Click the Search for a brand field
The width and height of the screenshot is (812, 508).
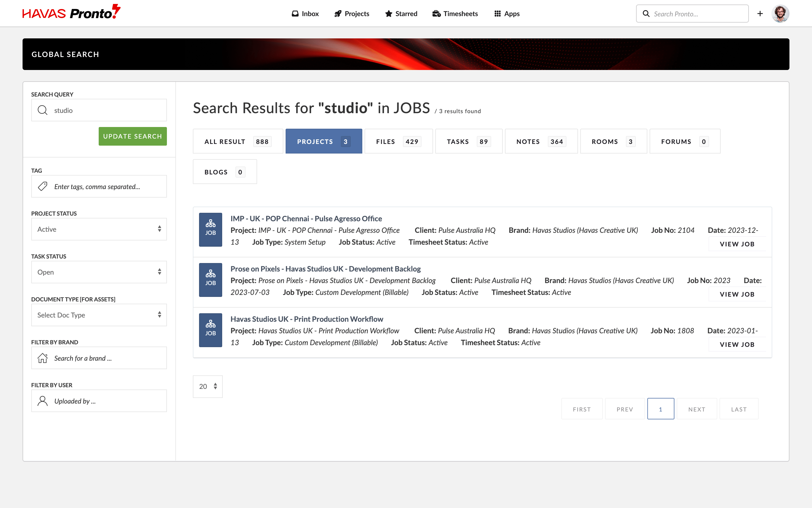point(99,358)
